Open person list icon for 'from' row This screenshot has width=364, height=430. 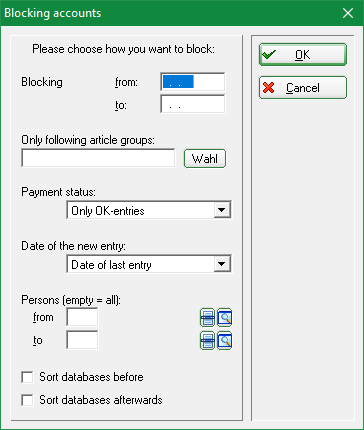pyautogui.click(x=207, y=318)
